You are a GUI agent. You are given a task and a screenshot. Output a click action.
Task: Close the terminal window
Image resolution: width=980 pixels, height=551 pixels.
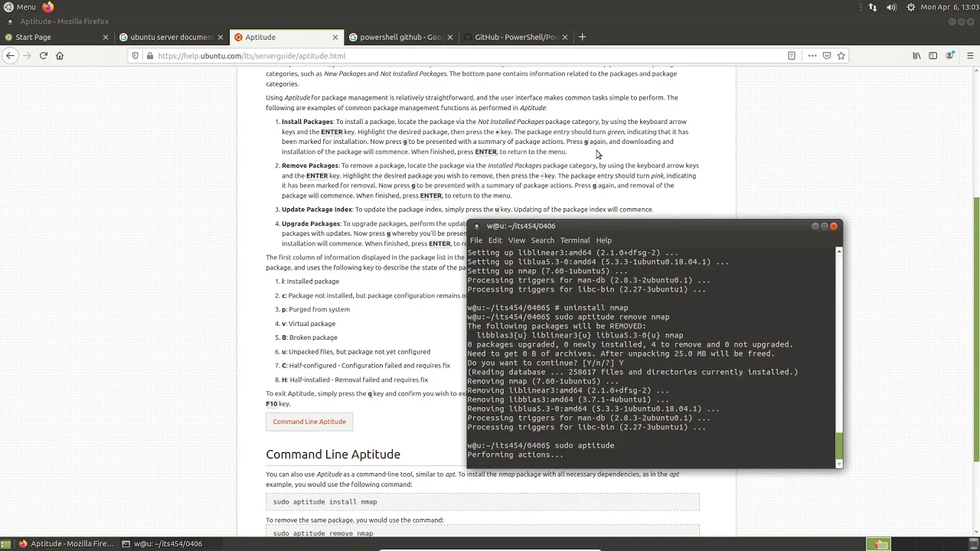click(834, 226)
